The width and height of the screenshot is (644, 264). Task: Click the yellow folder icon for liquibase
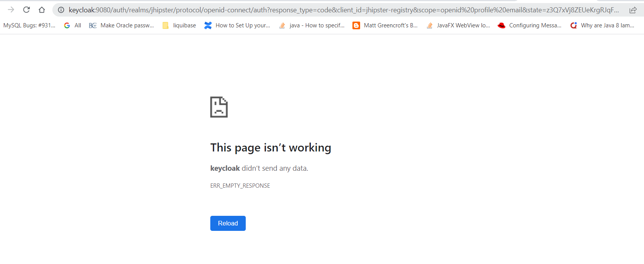pyautogui.click(x=166, y=25)
